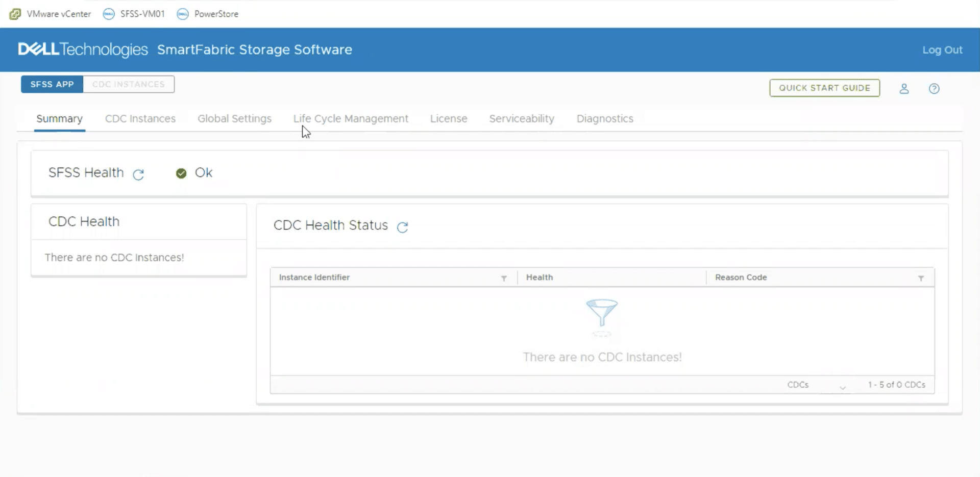Filter the Instance Identifier column

pos(504,278)
